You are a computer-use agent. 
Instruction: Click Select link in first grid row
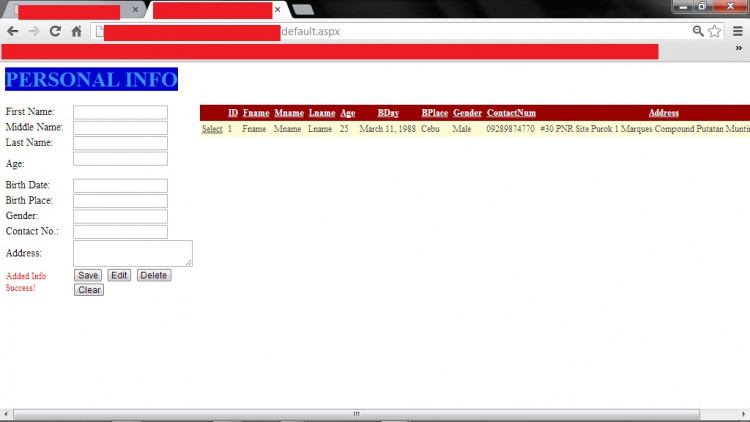212,129
